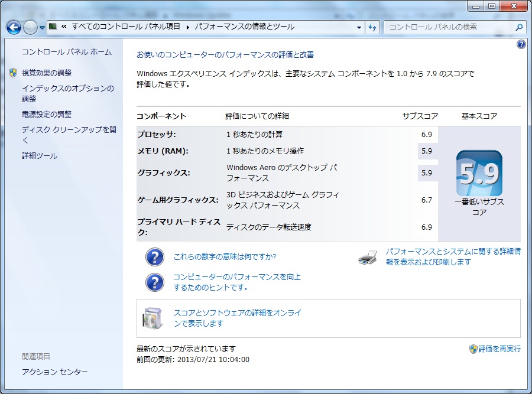Screen dimensions: 532x394
Task: Click the Back navigation arrow button
Action: [14, 27]
